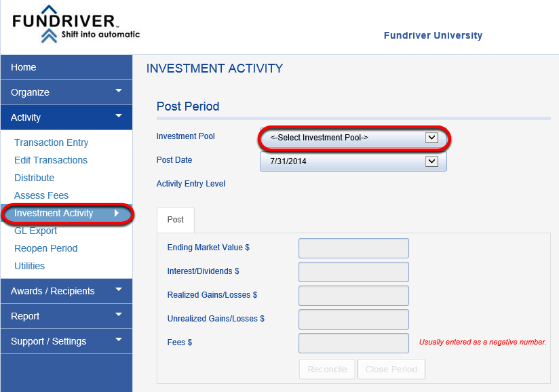Open Transaction Entry link

coord(52,142)
